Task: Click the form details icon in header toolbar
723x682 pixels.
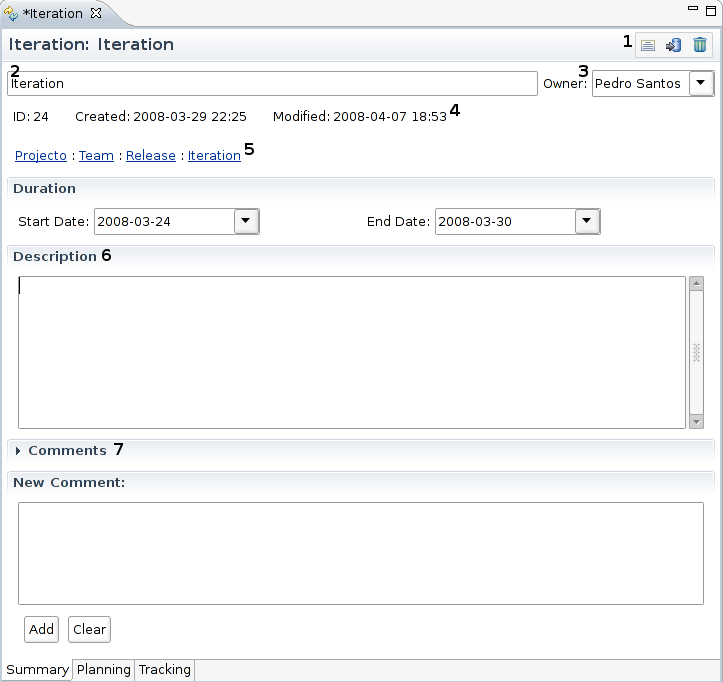Action: [x=648, y=45]
